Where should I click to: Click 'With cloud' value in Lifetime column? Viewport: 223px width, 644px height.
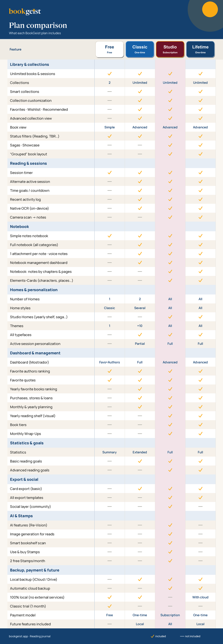click(200, 597)
